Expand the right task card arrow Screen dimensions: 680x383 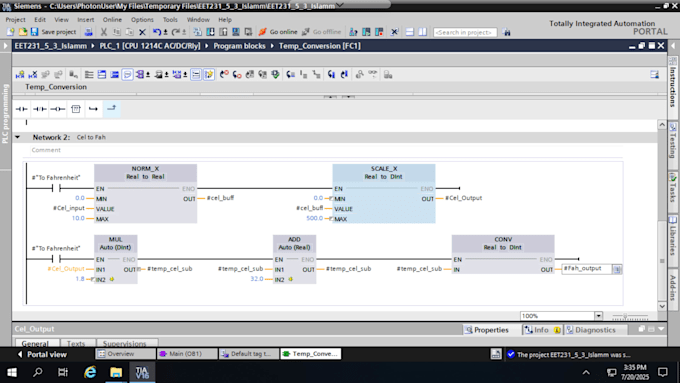pyautogui.click(x=673, y=46)
